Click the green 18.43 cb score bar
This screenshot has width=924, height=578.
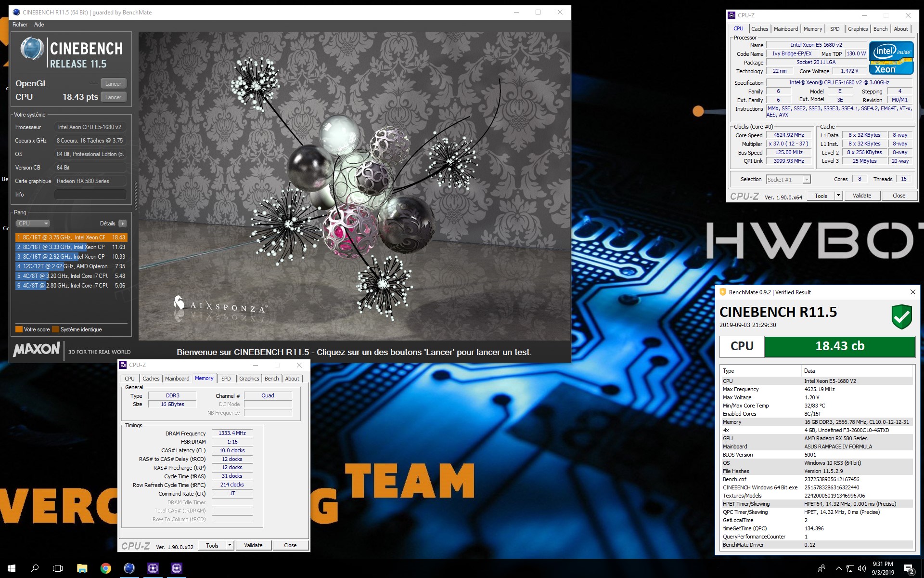pyautogui.click(x=840, y=346)
